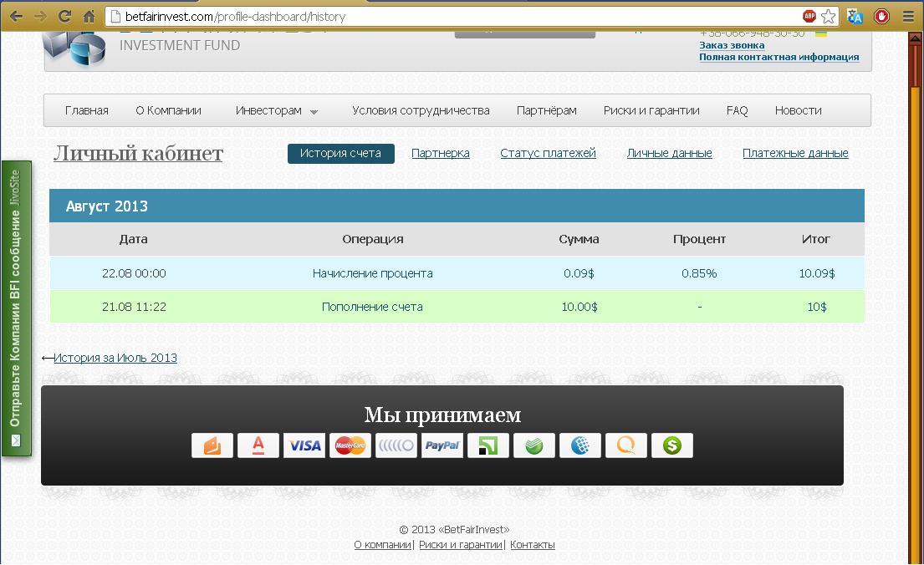Bookmark page with the star icon

(829, 17)
